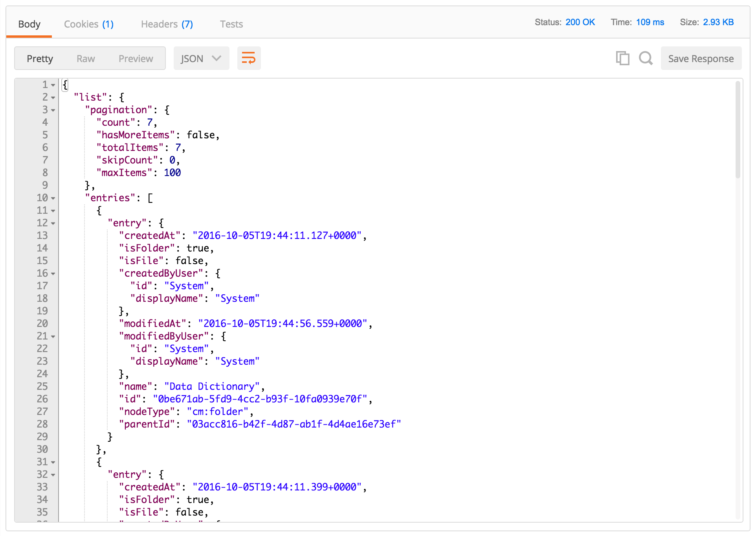This screenshot has height=536, width=756.
Task: Collapse the "pagination" object at line 3
Action: 53,110
